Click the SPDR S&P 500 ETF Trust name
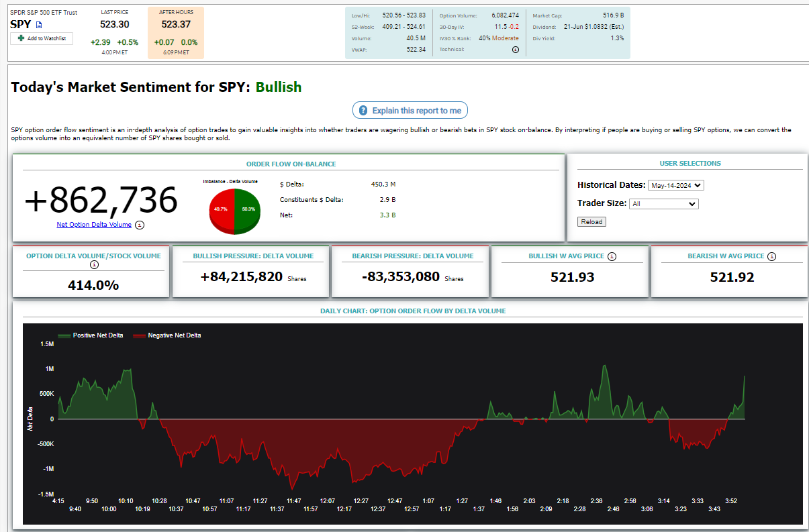This screenshot has width=809, height=532. coord(44,13)
